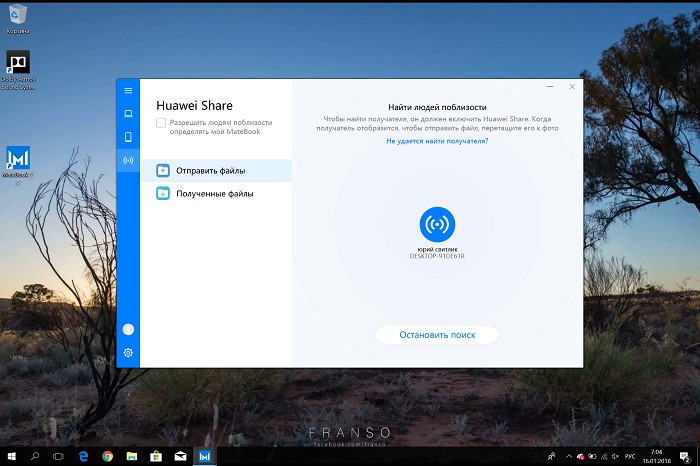
Task: Click the battery status tray icon
Action: 592,456
